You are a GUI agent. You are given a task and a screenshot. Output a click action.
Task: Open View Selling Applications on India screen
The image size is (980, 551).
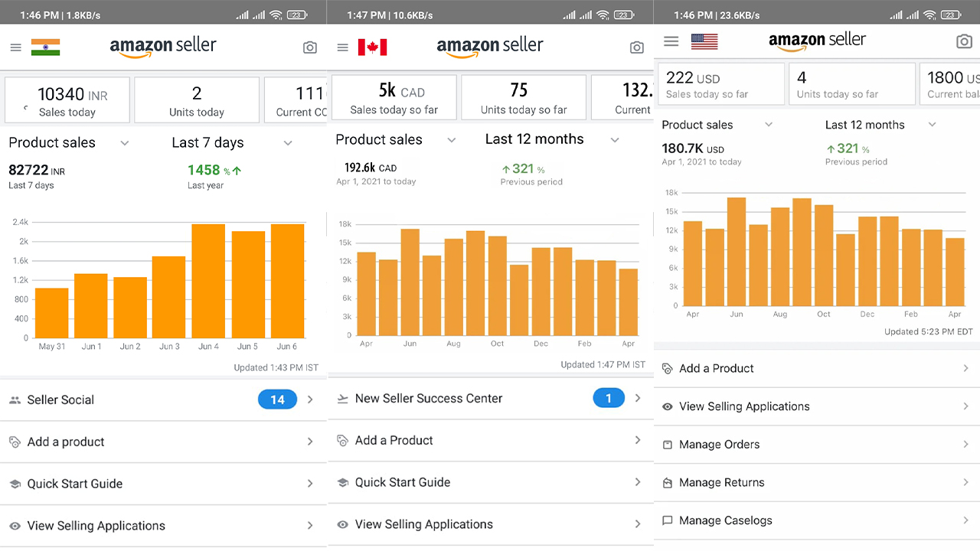(163, 526)
